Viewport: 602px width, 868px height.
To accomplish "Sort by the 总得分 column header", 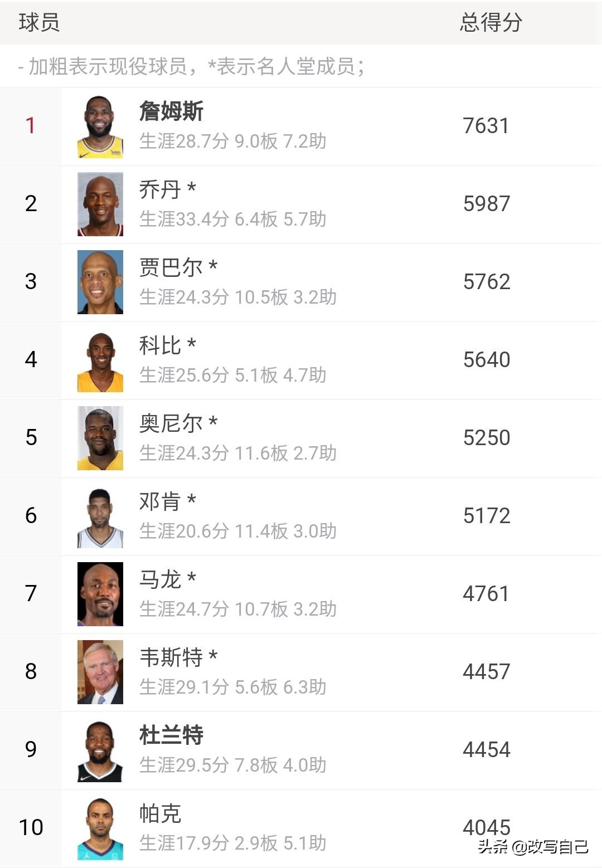I will tap(491, 23).
